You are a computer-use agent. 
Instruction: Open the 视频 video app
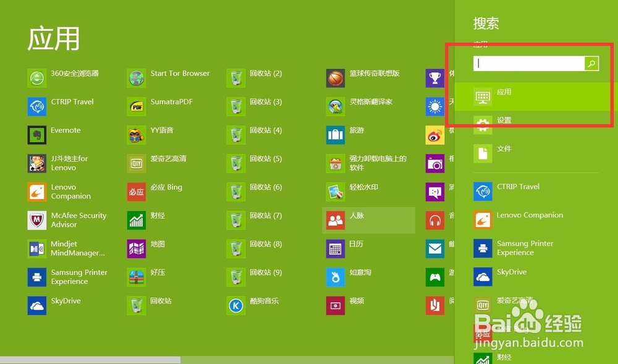point(345,305)
